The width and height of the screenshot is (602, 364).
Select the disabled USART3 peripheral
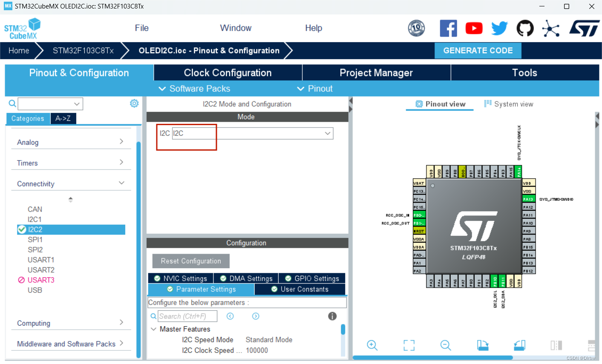(41, 280)
